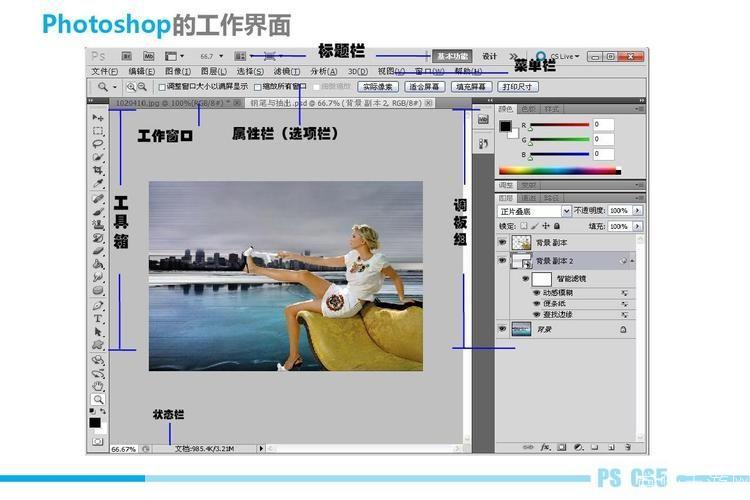Select the Clone Stamp tool
The width and height of the screenshot is (750, 500).
(98, 224)
